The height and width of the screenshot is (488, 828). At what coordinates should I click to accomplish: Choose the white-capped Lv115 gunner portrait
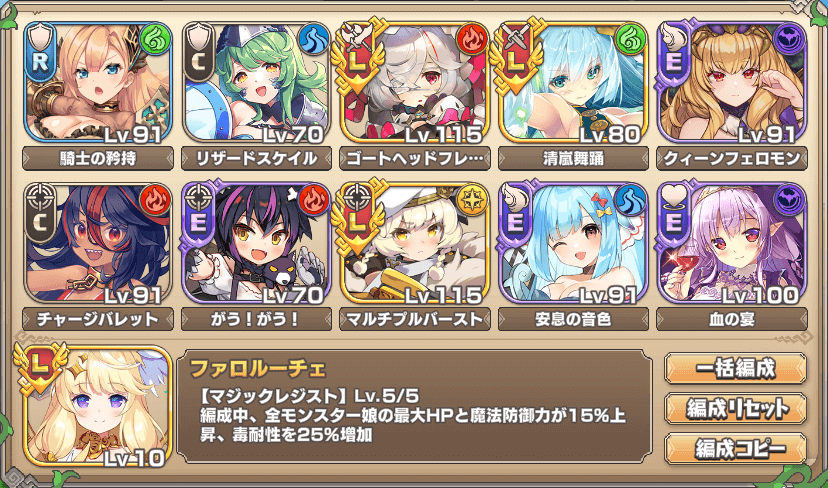coord(415,243)
